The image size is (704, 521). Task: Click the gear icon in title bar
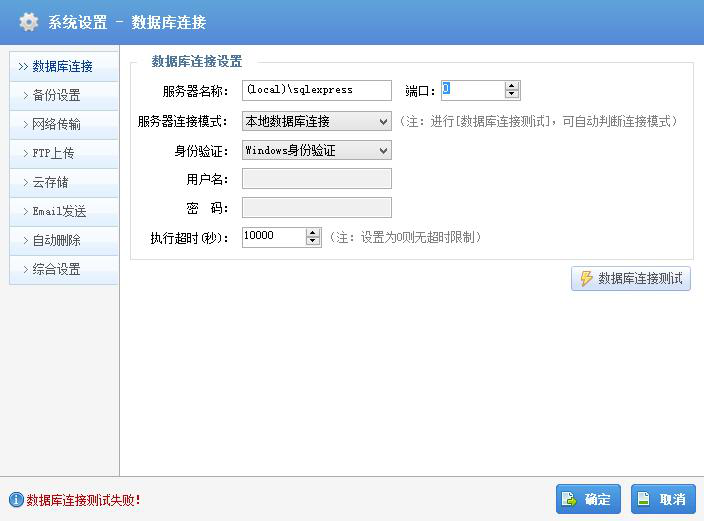click(x=29, y=22)
